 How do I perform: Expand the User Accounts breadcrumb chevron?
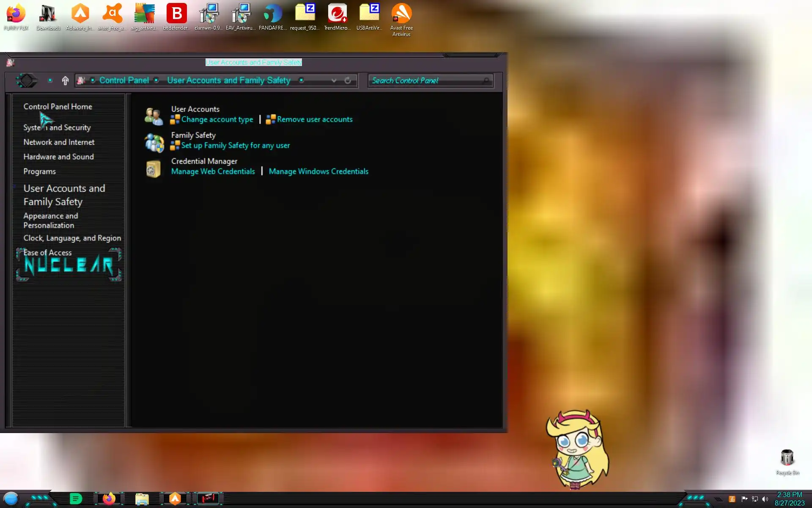pos(301,80)
